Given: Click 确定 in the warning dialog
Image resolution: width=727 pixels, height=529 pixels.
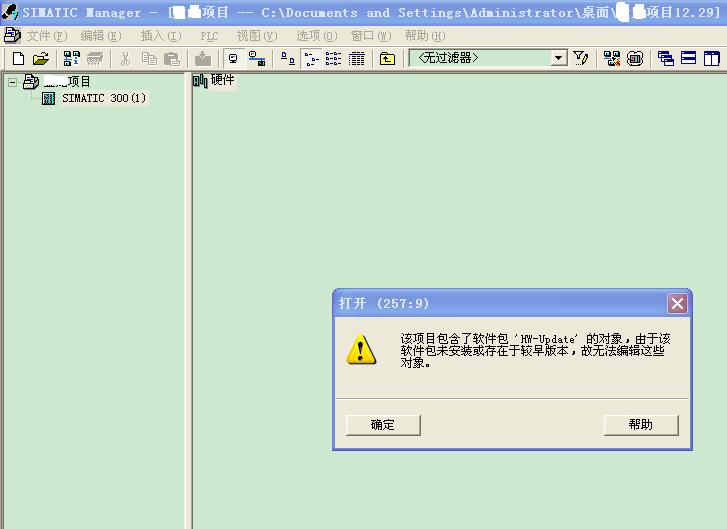Looking at the screenshot, I should pyautogui.click(x=383, y=425).
